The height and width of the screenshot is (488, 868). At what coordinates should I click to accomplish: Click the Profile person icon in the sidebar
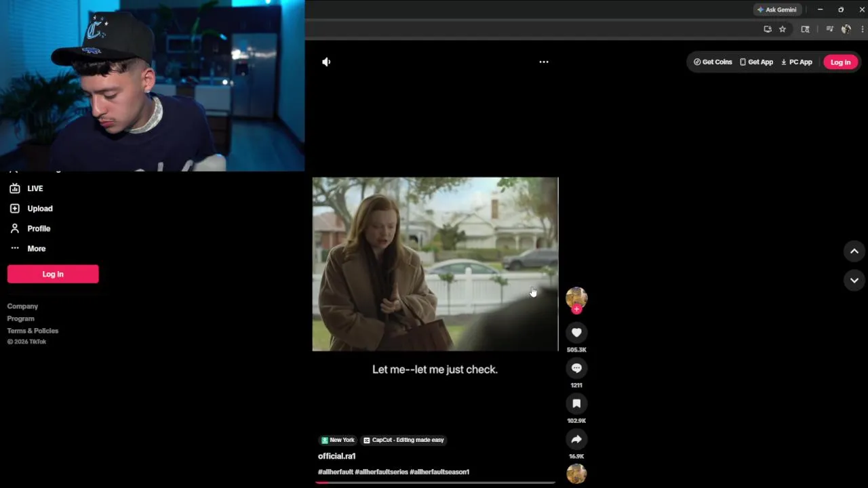click(x=15, y=228)
